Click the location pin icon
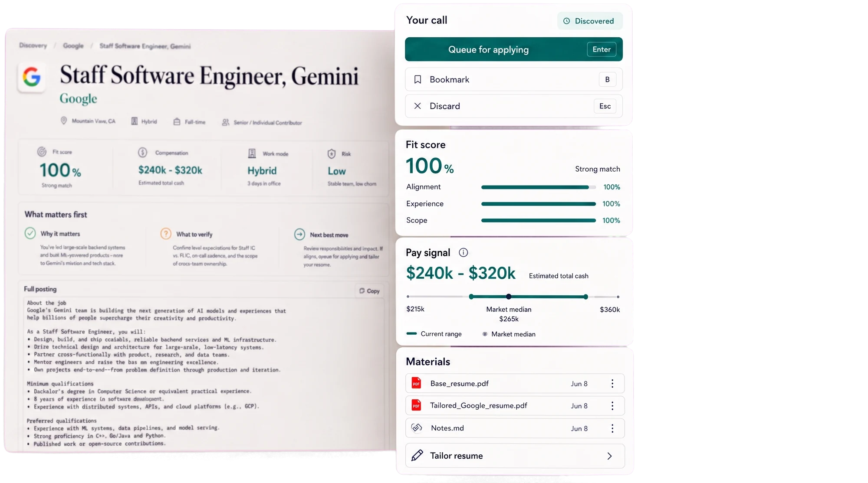 pos(64,121)
